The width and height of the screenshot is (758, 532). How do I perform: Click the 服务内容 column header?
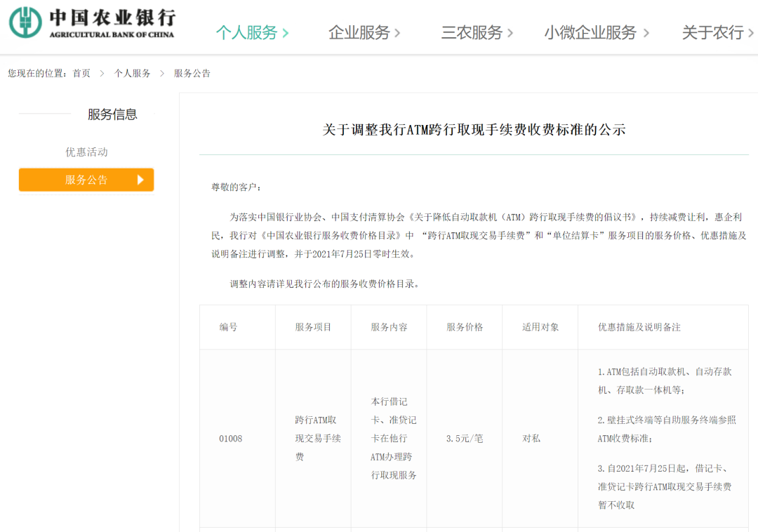(389, 327)
